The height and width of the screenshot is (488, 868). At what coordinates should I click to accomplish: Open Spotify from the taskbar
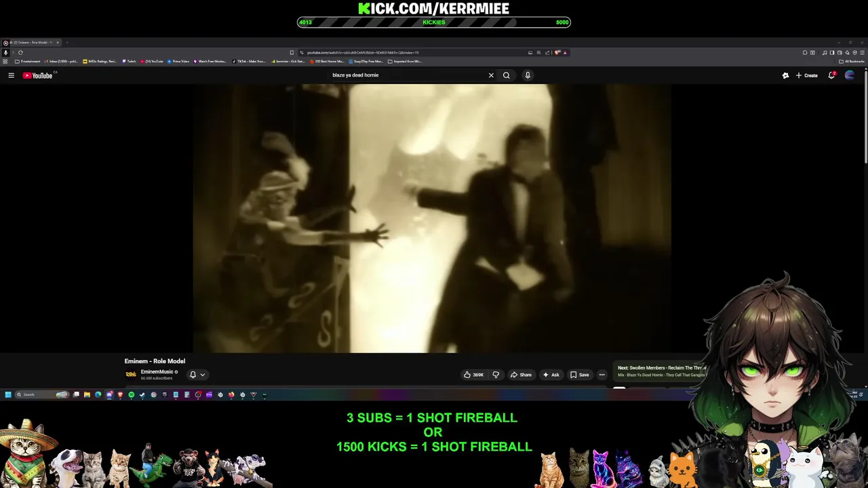[131, 394]
